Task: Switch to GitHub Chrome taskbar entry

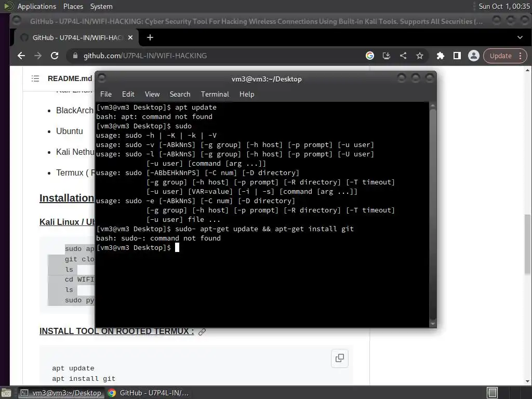Action: 148,393
